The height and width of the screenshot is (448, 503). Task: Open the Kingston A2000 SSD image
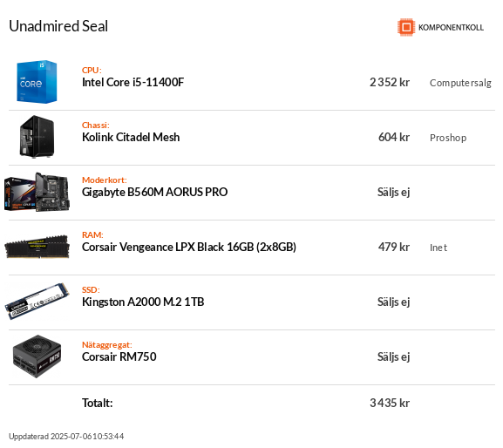[x=37, y=301]
